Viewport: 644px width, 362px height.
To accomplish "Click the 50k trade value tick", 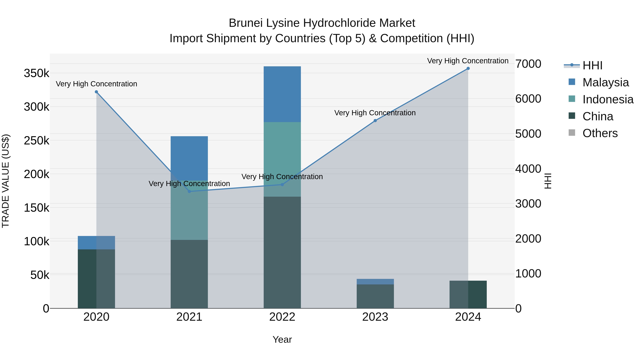I will coord(40,275).
